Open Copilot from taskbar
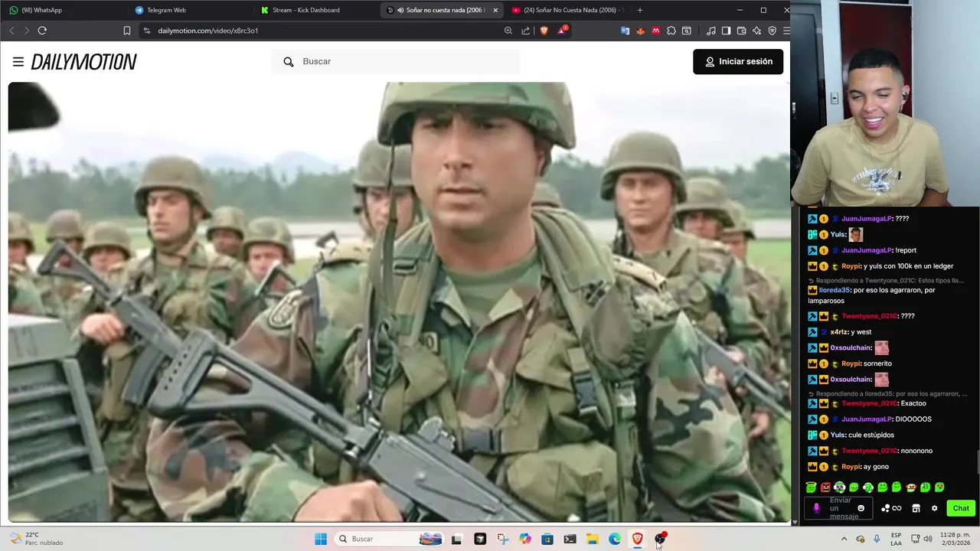The height and width of the screenshot is (551, 980). click(524, 539)
